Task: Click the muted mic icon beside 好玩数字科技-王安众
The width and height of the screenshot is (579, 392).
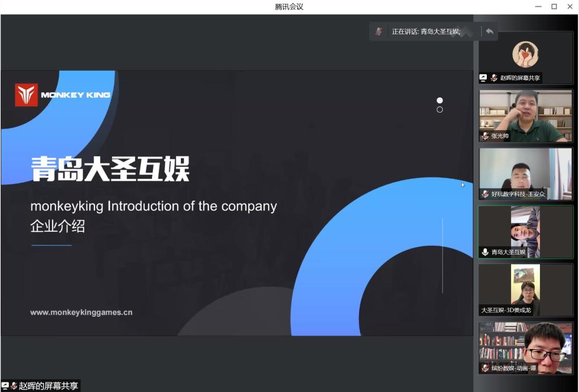Action: (x=485, y=194)
